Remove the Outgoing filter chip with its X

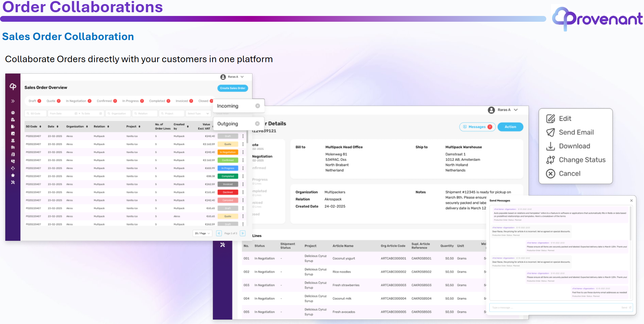coord(257,124)
